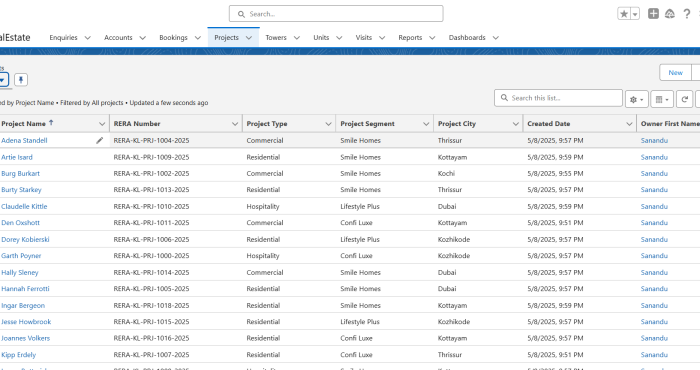Open the Bookings tab
The width and height of the screenshot is (700, 370).
[x=173, y=37]
